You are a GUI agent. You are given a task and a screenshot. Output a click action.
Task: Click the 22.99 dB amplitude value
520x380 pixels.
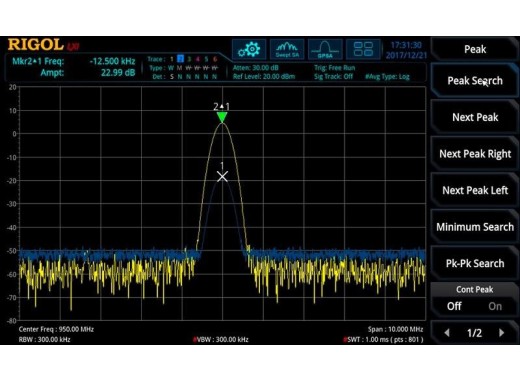[118, 73]
